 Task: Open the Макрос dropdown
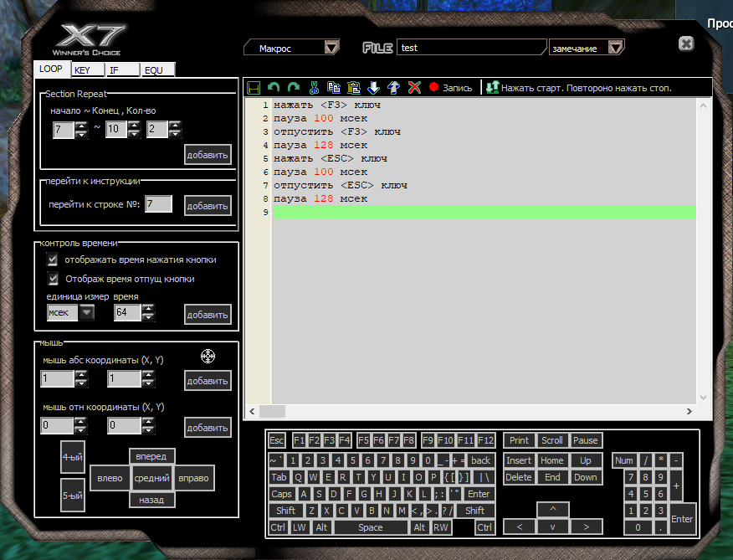click(331, 48)
